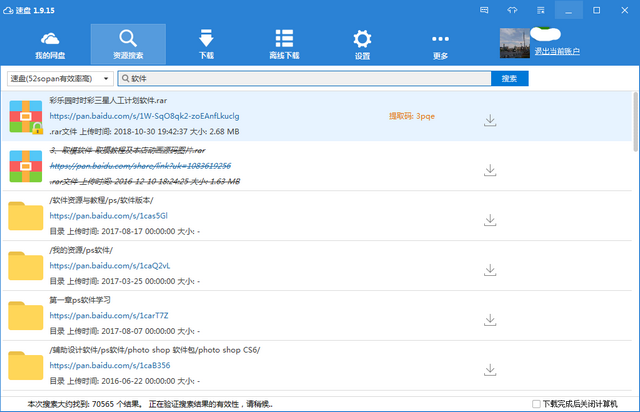Click folder icon for /软件资源与教程/ps/软件版本/
This screenshot has height=412, width=640.
pos(26,216)
